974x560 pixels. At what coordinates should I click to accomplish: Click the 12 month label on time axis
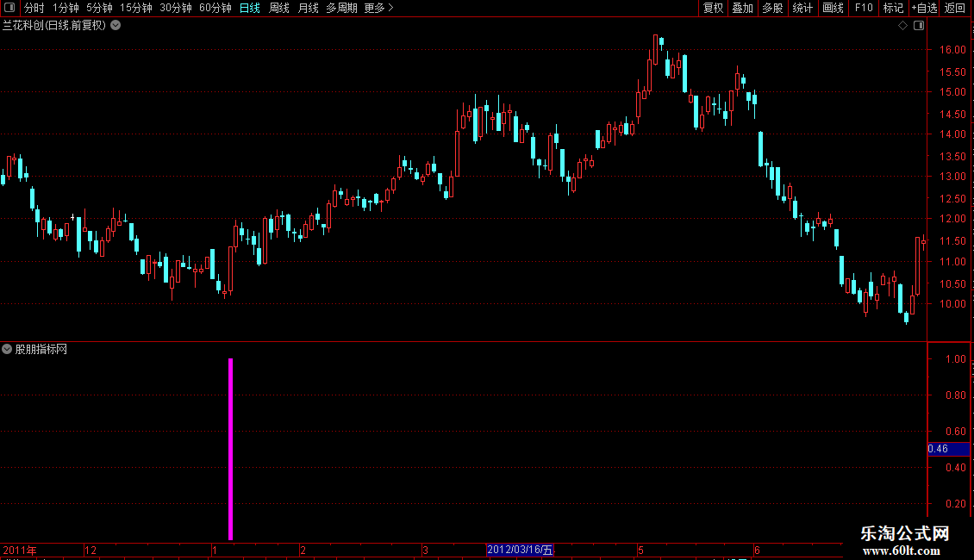click(91, 550)
